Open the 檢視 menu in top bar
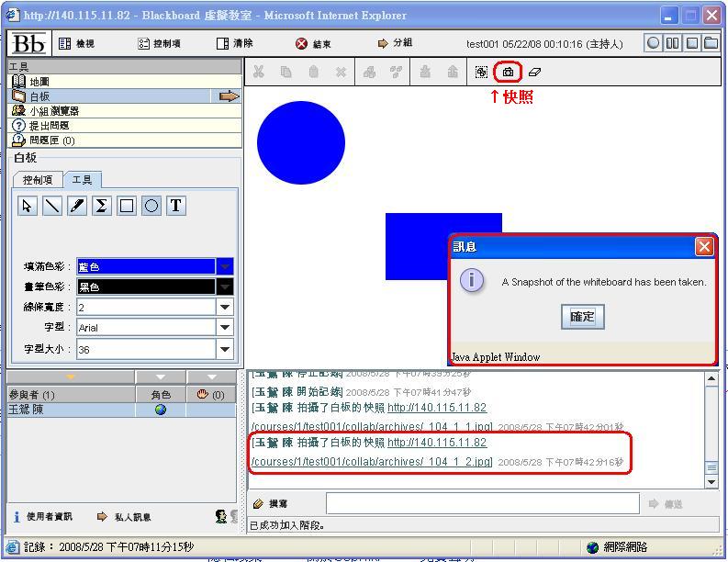Image resolution: width=728 pixels, height=562 pixels. click(77, 43)
